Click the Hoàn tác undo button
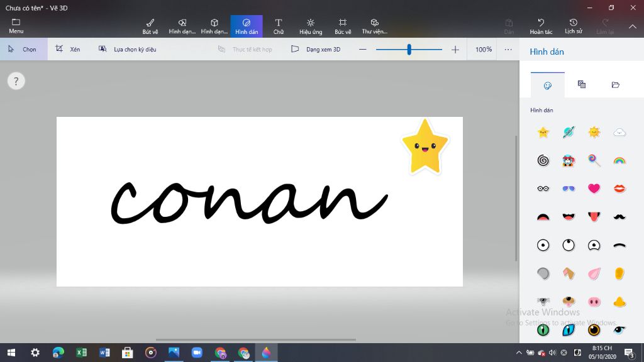644x362 pixels. pos(541,26)
